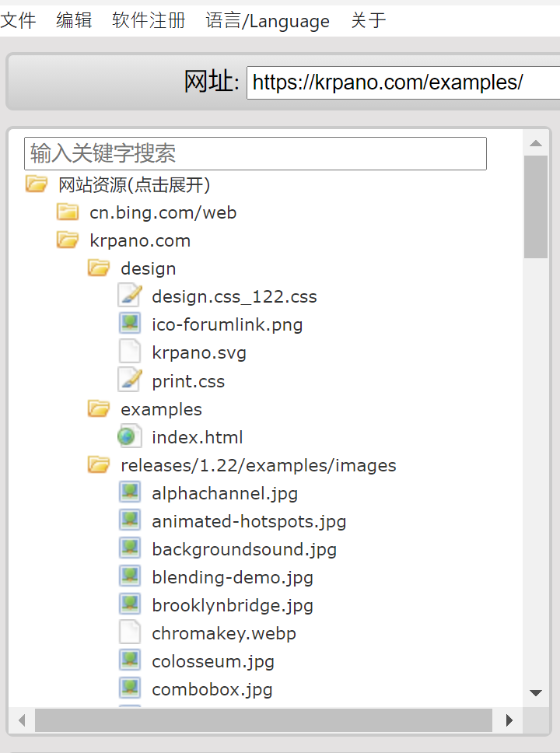Click the alphachannel.jpg image icon
The height and width of the screenshot is (753, 560).
point(130,493)
